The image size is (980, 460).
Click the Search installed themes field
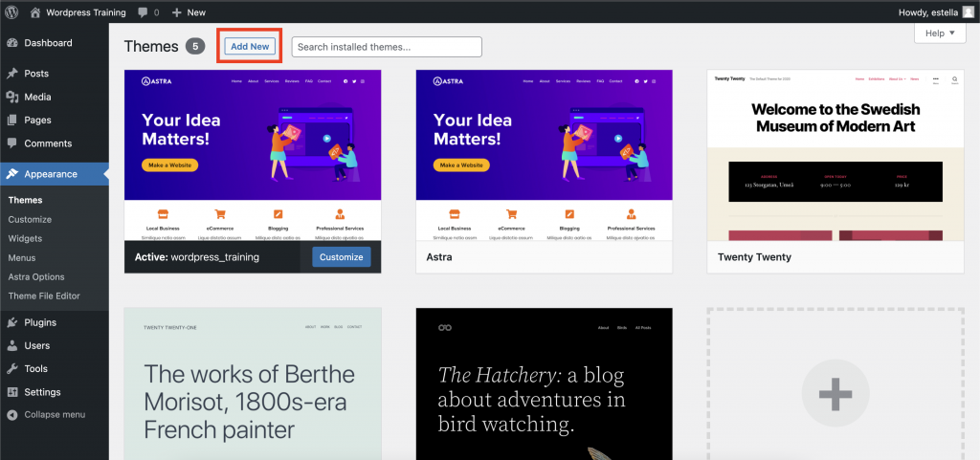387,47
